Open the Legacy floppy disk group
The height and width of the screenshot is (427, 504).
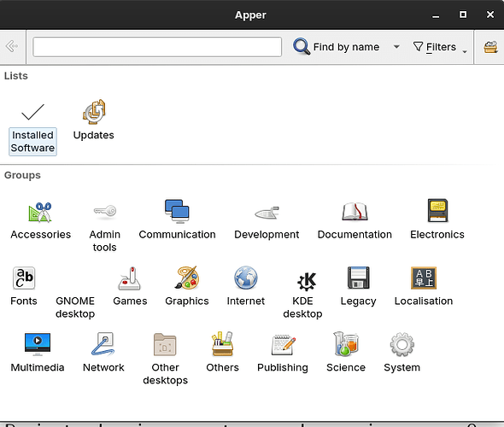[x=359, y=286]
